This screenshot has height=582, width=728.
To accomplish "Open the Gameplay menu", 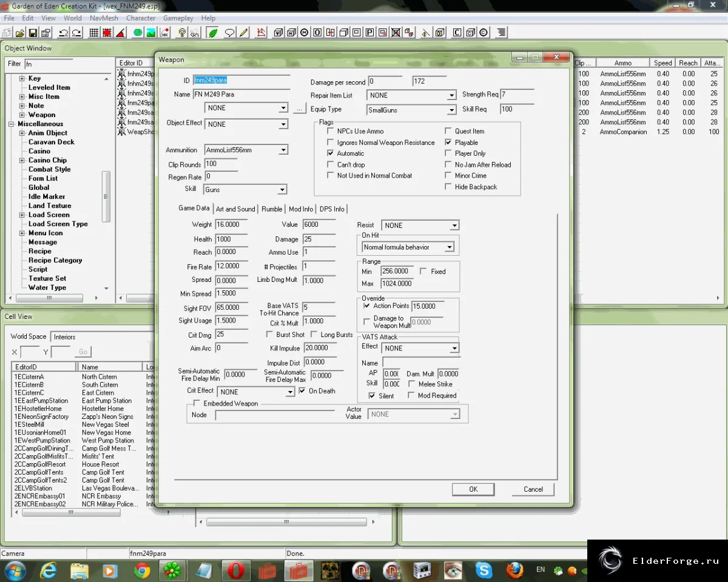I will tap(178, 18).
